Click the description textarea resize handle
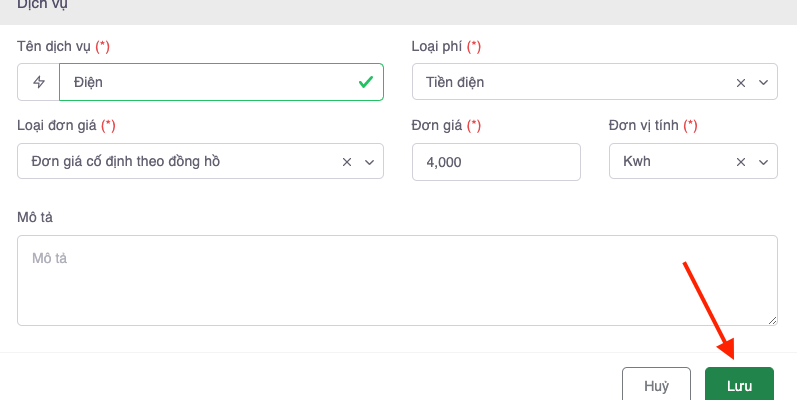 [772, 320]
